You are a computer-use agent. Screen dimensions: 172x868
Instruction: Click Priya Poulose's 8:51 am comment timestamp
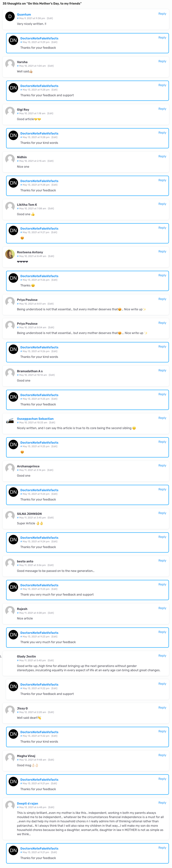click(x=32, y=304)
